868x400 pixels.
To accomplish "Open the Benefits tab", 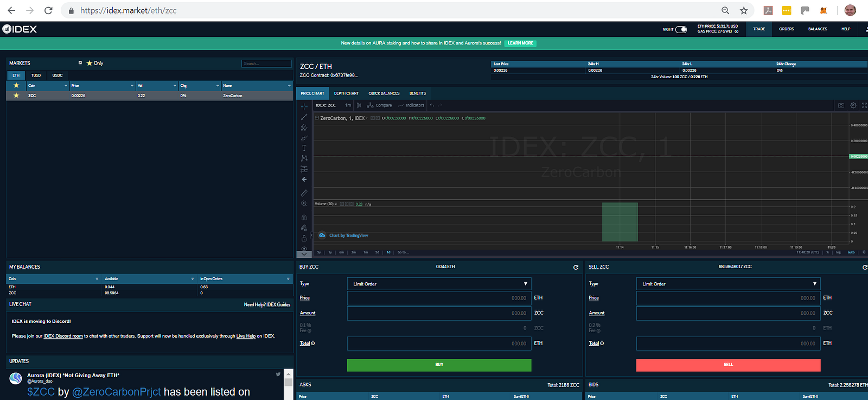I will pyautogui.click(x=418, y=93).
